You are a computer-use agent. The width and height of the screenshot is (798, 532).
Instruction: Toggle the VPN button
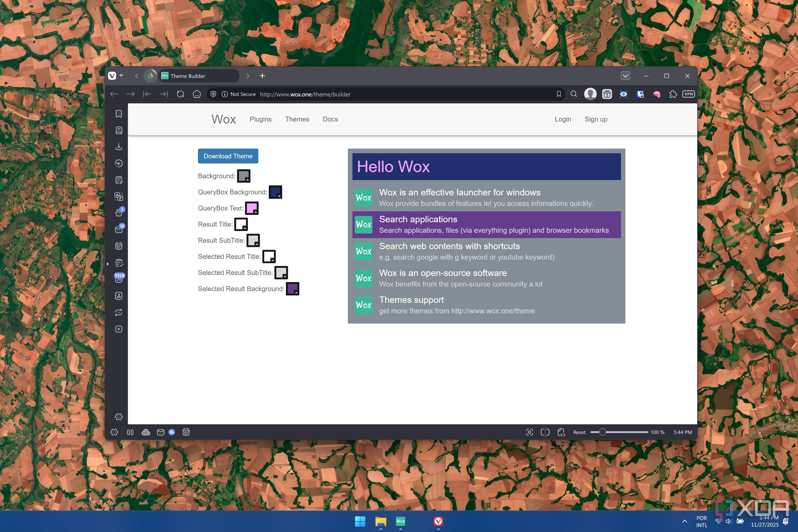pyautogui.click(x=689, y=94)
